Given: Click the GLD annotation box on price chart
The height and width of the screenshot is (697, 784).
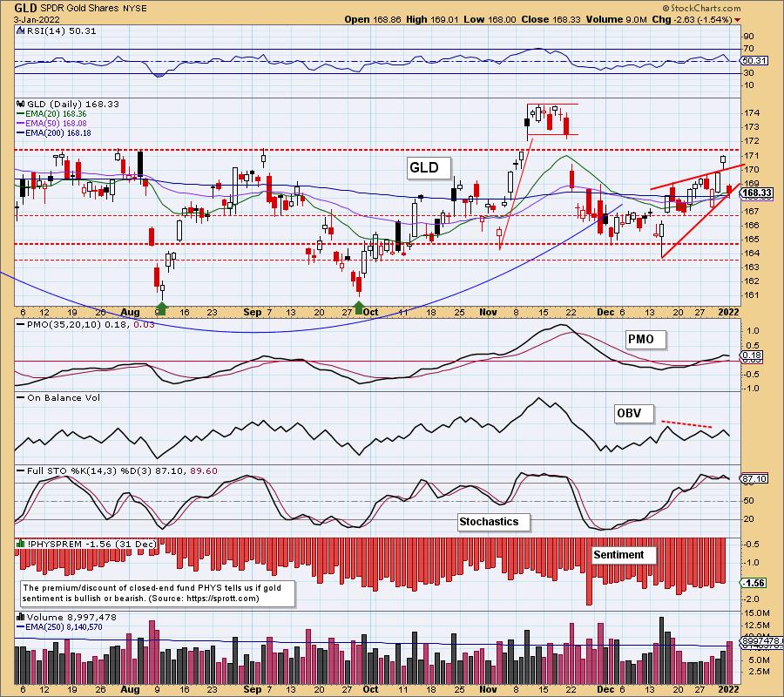Looking at the screenshot, I should [x=428, y=167].
